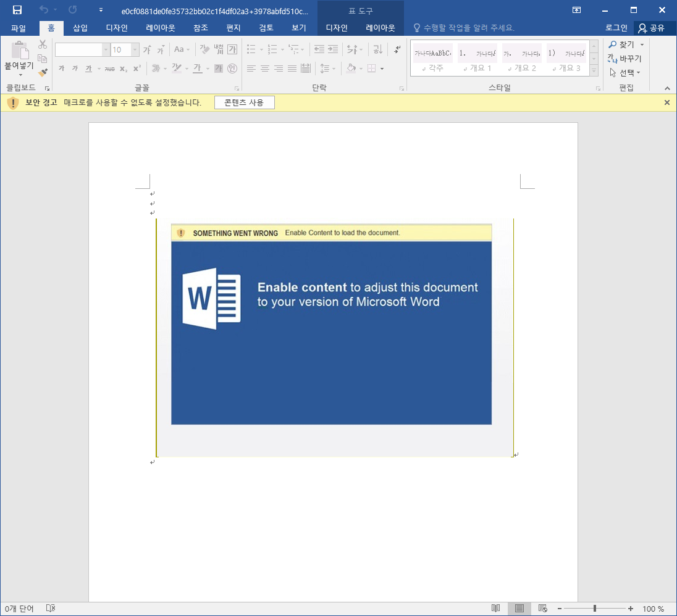This screenshot has height=616, width=677.
Task: Click the Undo arrow in quick access toolbar
Action: (x=44, y=9)
